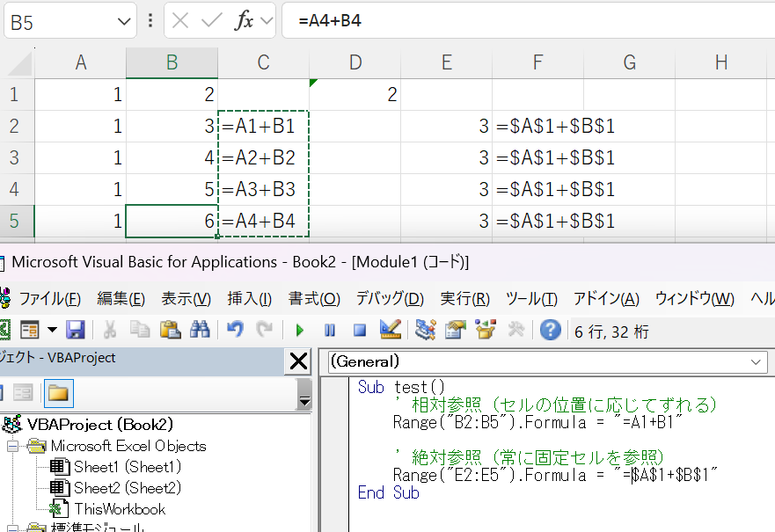This screenshot has height=532, width=775.
Task: Open the Insert UserForm dropdown arrow
Action: [x=52, y=330]
